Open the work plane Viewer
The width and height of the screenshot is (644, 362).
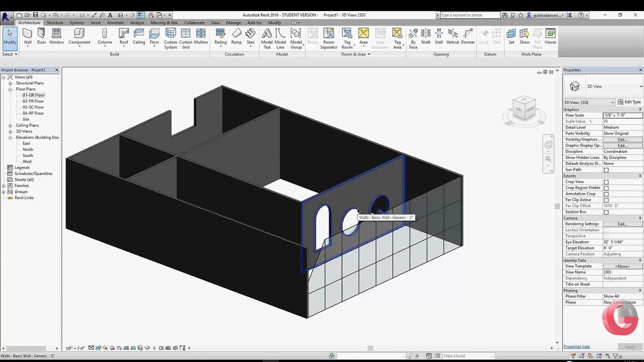550,36
